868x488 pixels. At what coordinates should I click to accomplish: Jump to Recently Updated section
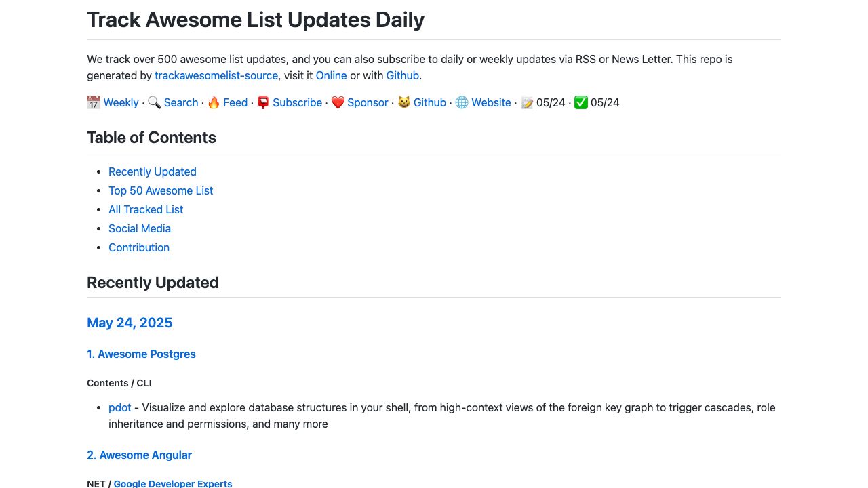(153, 171)
